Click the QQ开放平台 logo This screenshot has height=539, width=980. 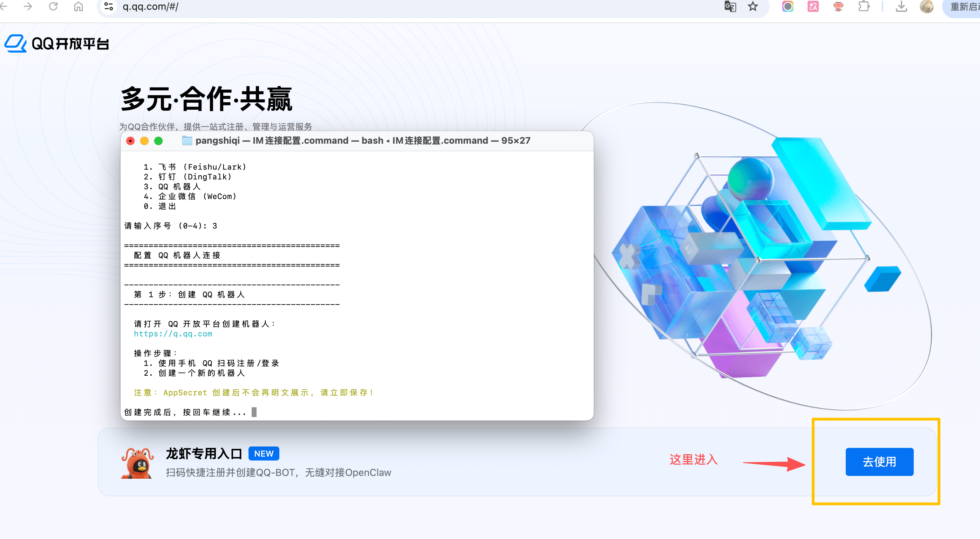[x=57, y=44]
